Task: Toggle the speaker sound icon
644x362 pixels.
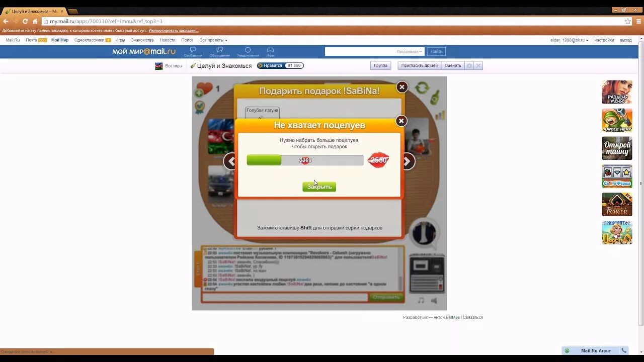Action: coord(434,300)
